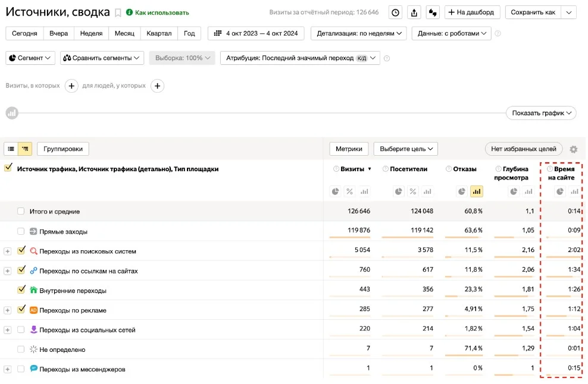The height and width of the screenshot is (384, 588).
Task: Toggle the header checkbox for Источник трафика
Action: [8, 168]
